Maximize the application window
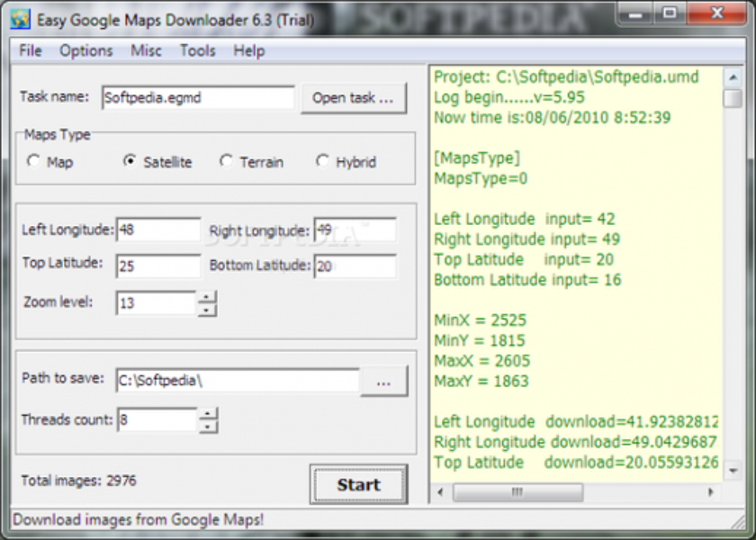Screen dimensions: 756x540 669,14
